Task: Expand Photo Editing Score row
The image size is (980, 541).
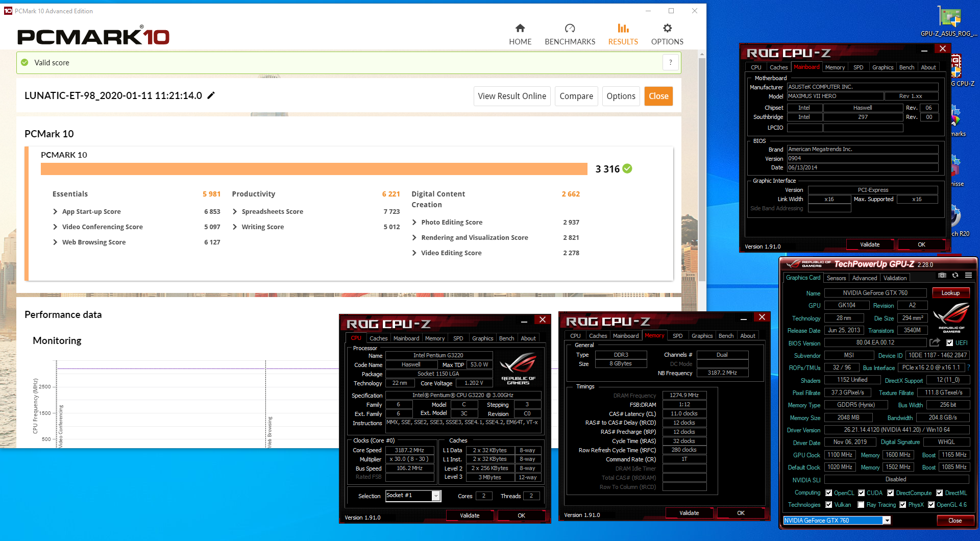Action: click(x=414, y=222)
